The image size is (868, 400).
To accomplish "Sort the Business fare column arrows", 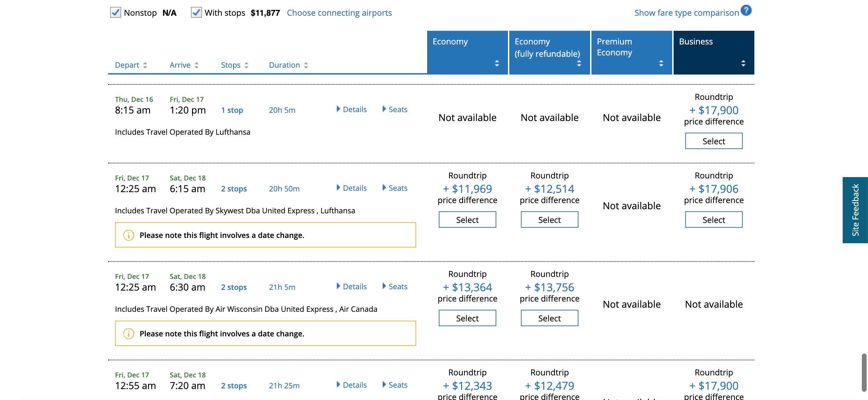I will click(743, 63).
